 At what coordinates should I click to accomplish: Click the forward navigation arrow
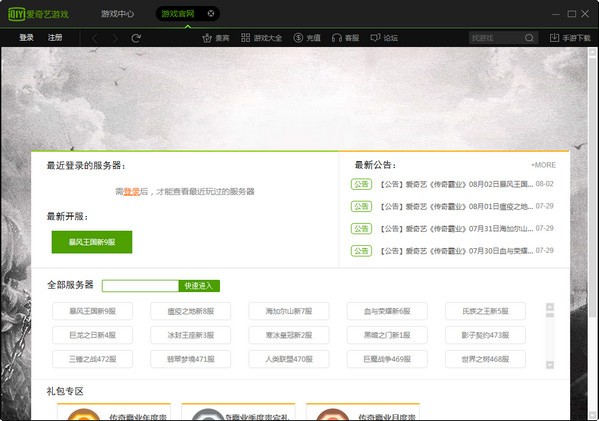click(x=115, y=38)
